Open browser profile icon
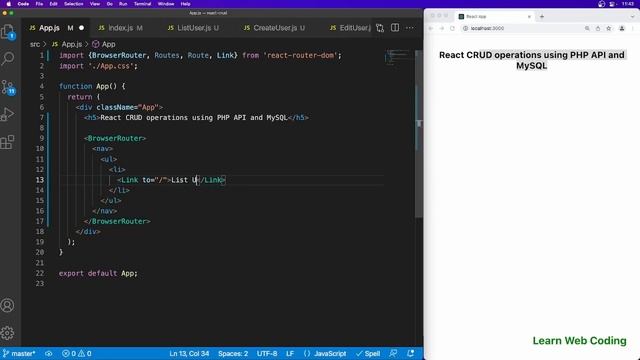Image resolution: width=640 pixels, height=360 pixels. tap(622, 28)
